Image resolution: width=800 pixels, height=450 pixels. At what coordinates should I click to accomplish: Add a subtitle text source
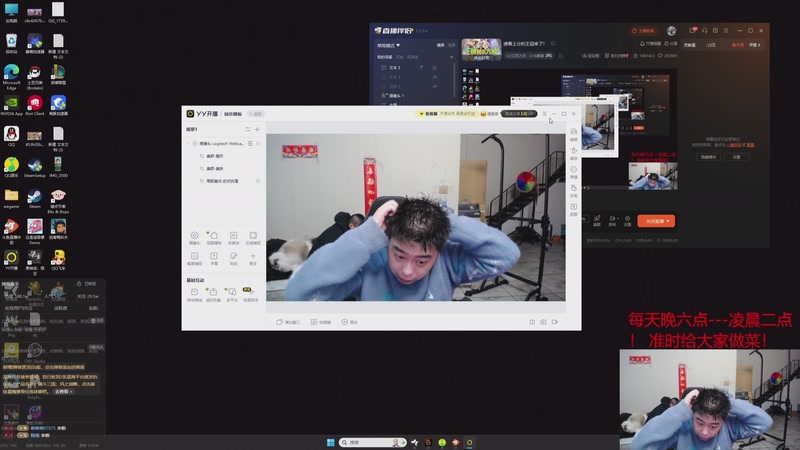[214, 258]
